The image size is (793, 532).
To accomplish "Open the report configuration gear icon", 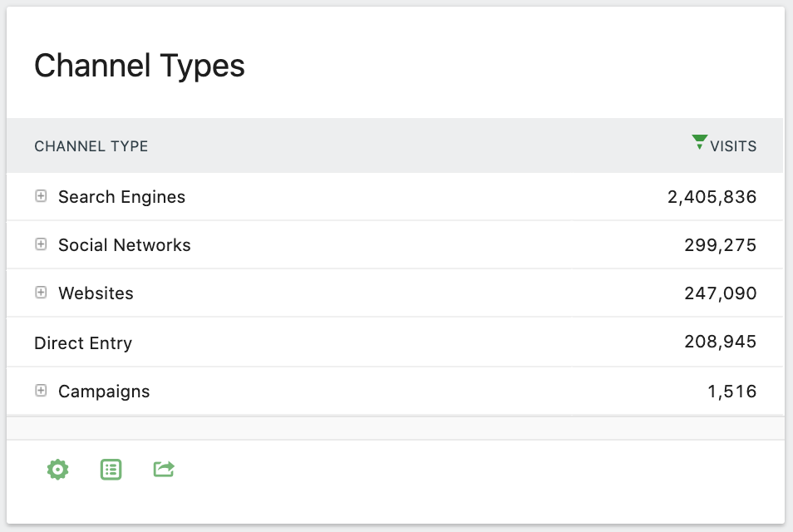I will (x=57, y=469).
